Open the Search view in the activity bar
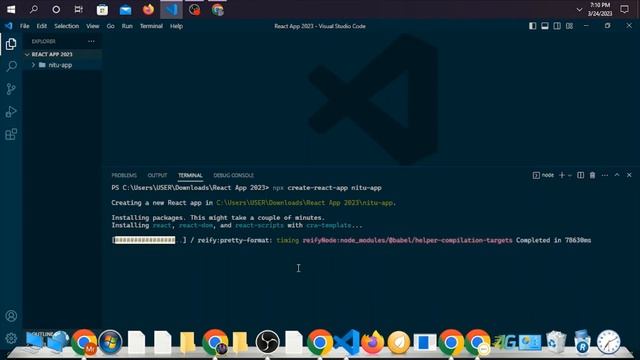640x360 pixels. tap(11, 66)
